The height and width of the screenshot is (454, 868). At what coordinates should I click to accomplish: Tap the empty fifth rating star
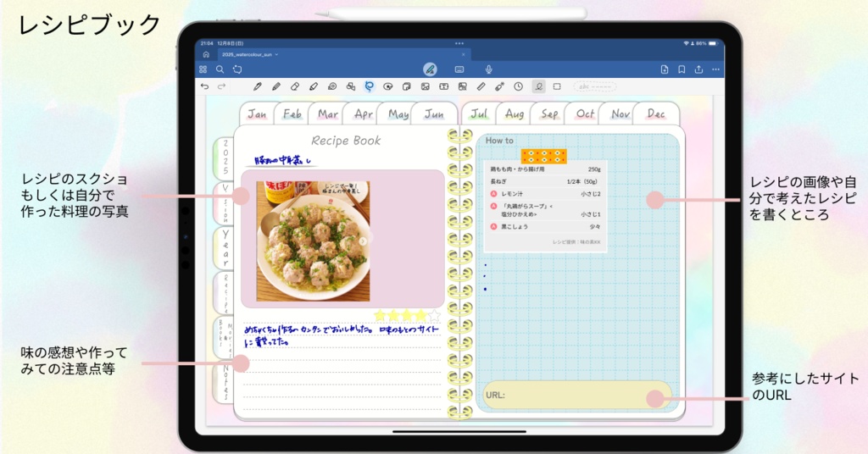pyautogui.click(x=435, y=315)
